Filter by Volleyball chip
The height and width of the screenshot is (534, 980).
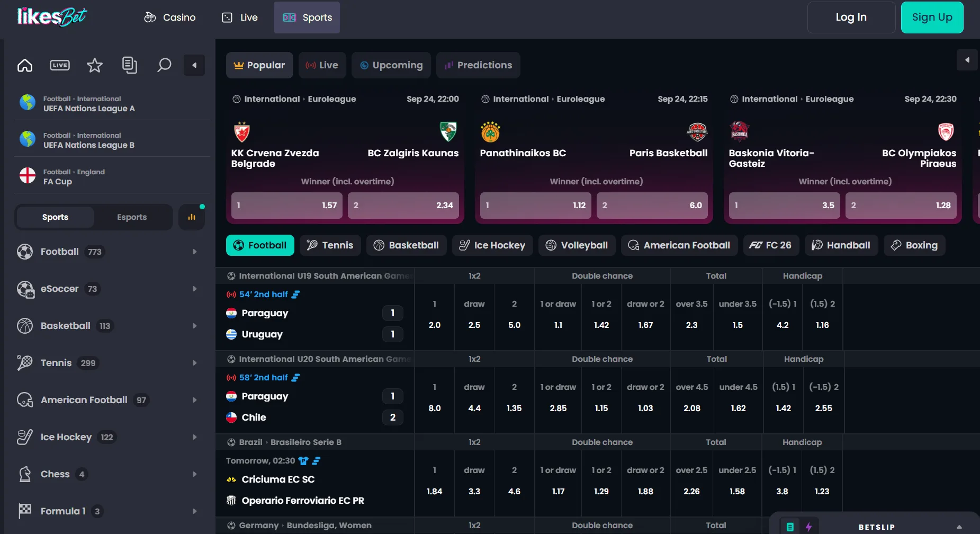577,245
